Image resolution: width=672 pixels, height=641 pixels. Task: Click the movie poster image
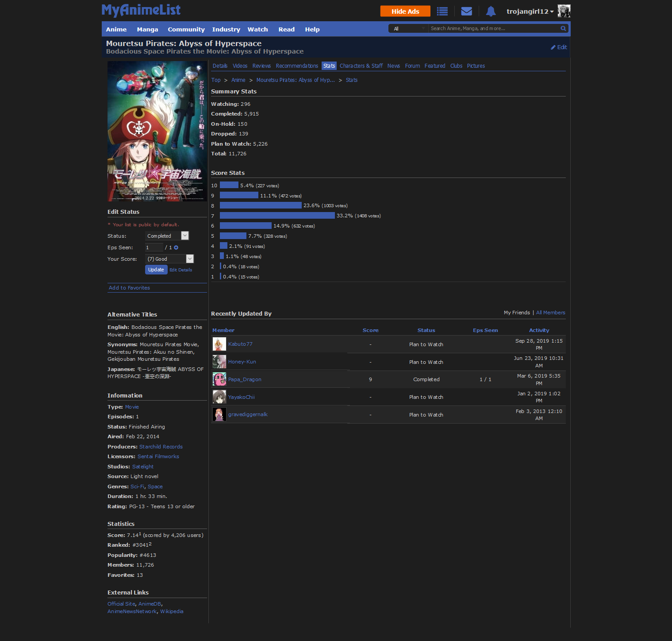157,131
